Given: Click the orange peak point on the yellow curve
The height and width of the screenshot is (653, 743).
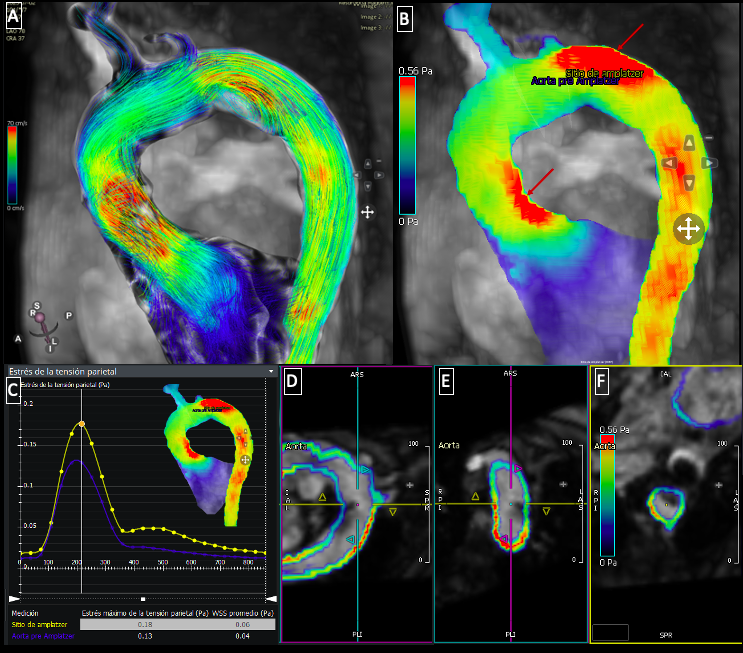Looking at the screenshot, I should click(82, 423).
